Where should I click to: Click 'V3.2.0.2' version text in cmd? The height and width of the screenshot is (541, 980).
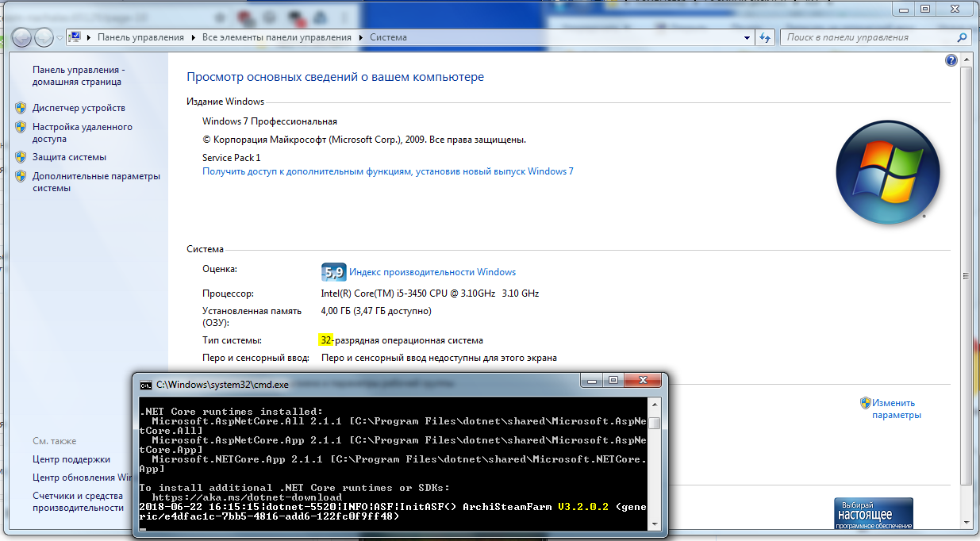point(583,507)
